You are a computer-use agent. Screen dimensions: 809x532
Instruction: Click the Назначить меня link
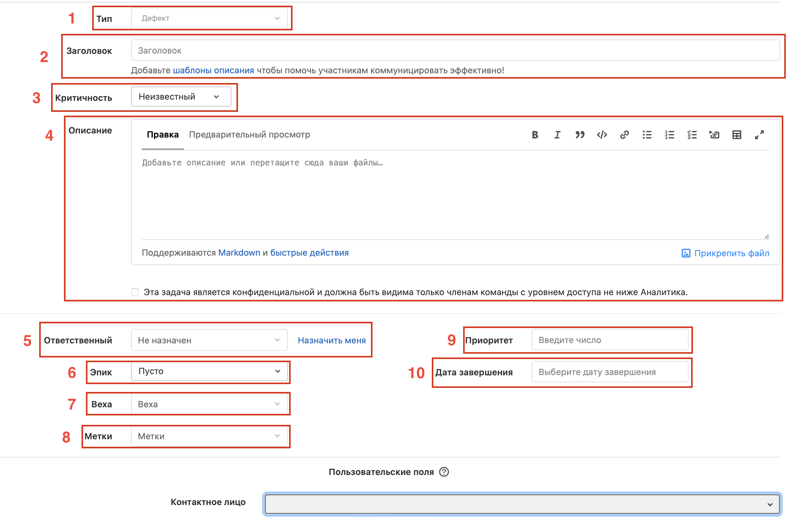pyautogui.click(x=331, y=340)
